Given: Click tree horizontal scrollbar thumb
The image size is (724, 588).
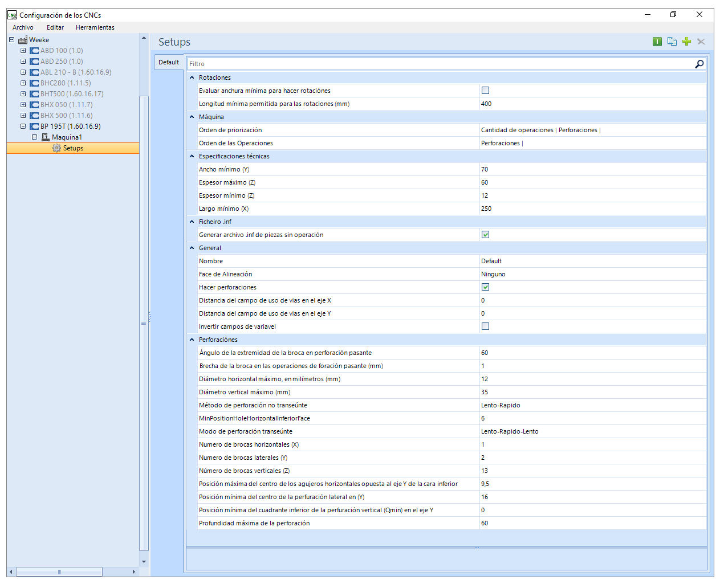Looking at the screenshot, I should (x=59, y=571).
